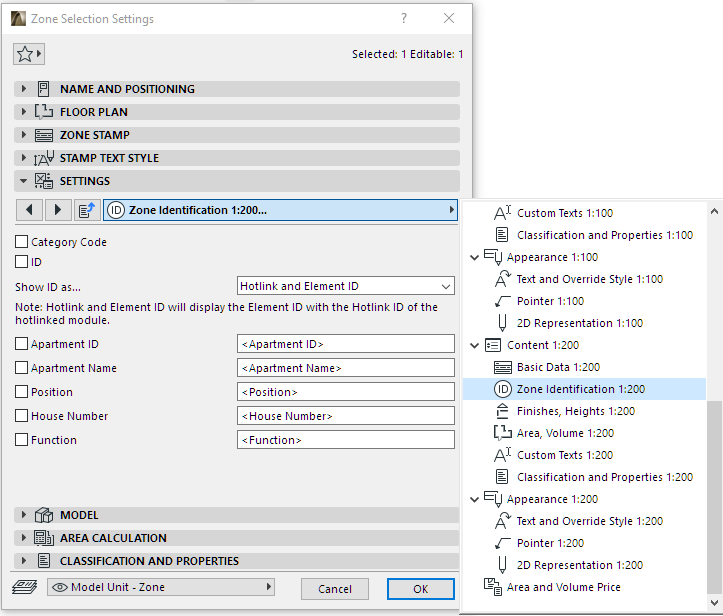Click the Area Calculation panel header

tap(237, 538)
